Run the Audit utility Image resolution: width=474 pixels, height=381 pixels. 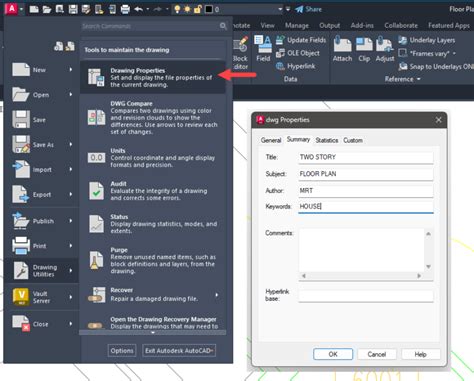pos(153,191)
